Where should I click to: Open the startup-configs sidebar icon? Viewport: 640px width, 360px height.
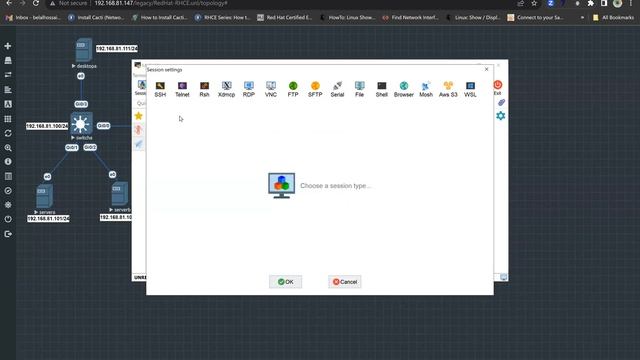pyautogui.click(x=8, y=89)
